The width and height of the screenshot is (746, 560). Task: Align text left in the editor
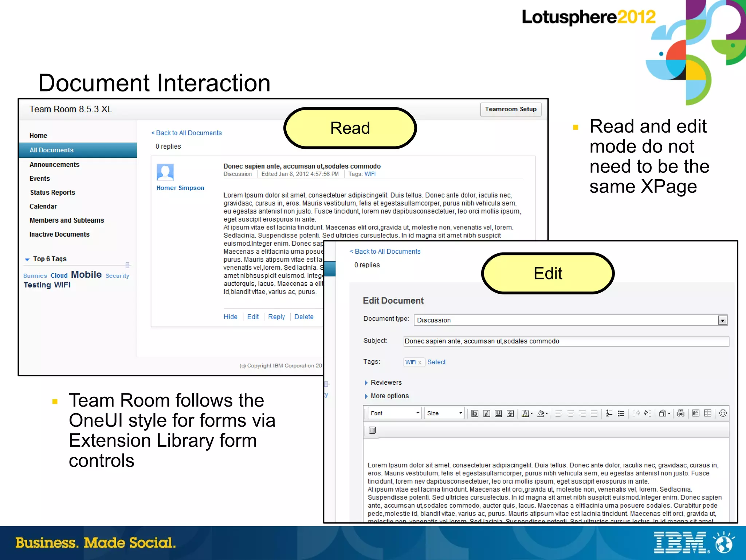coord(559,413)
